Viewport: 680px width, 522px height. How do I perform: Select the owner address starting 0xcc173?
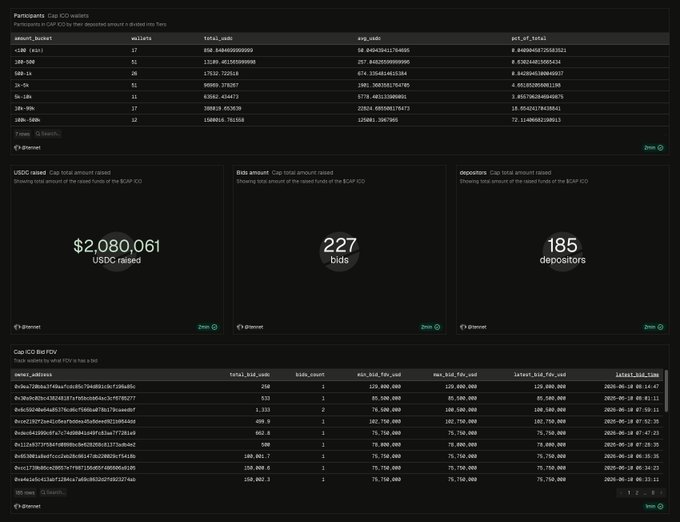[x=75, y=468]
